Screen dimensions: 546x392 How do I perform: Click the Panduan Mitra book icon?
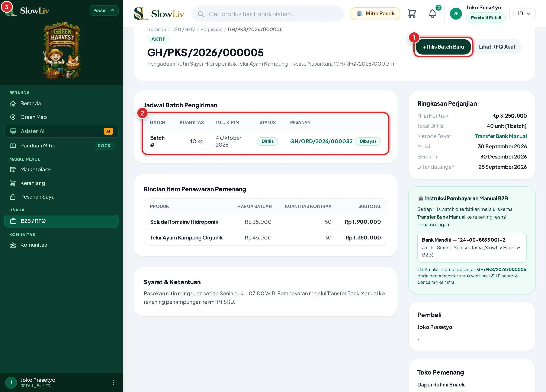13,146
